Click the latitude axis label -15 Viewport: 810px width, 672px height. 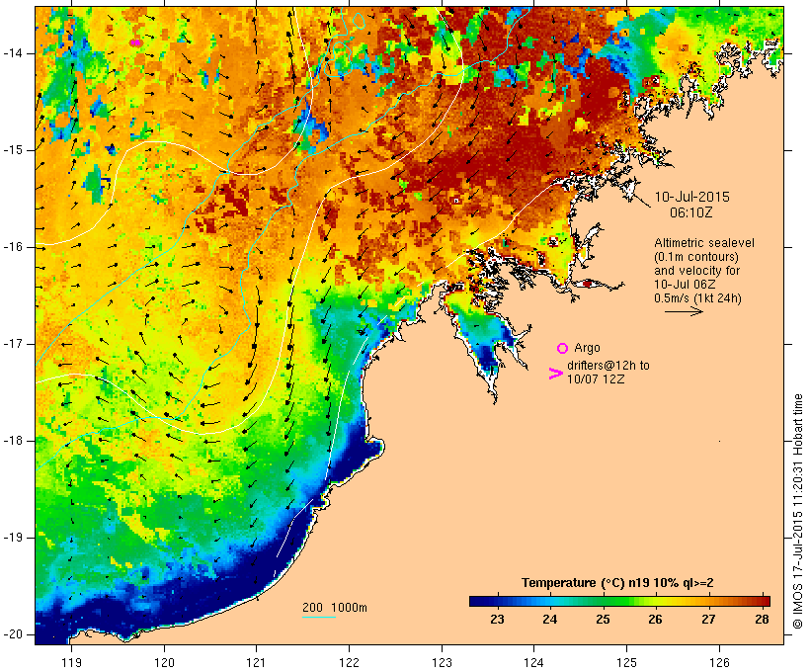[x=12, y=150]
